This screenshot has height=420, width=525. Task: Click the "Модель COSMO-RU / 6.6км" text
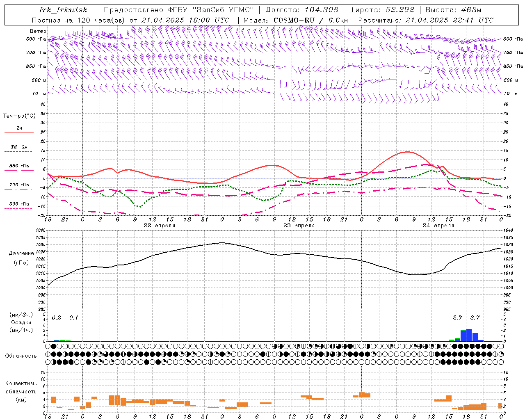[x=296, y=20]
